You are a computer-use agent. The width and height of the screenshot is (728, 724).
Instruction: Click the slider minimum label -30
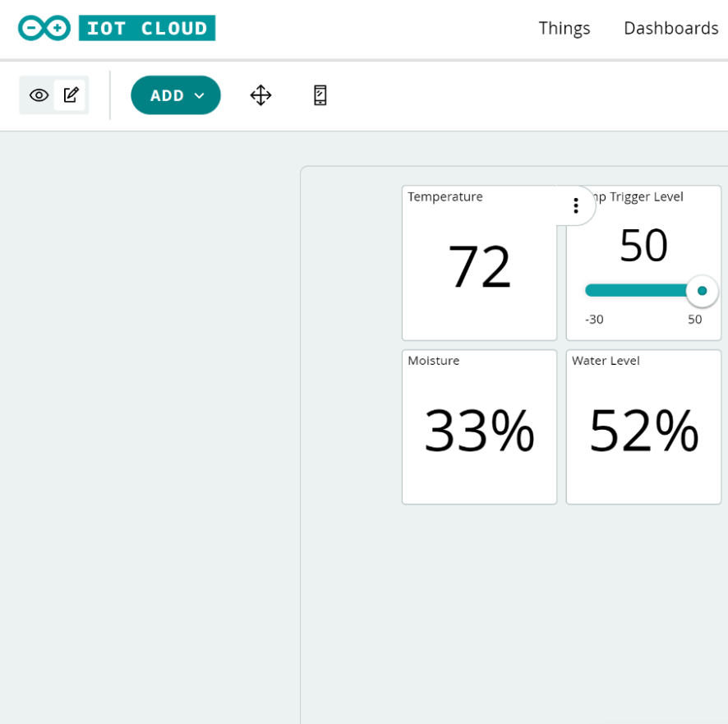[x=594, y=320]
